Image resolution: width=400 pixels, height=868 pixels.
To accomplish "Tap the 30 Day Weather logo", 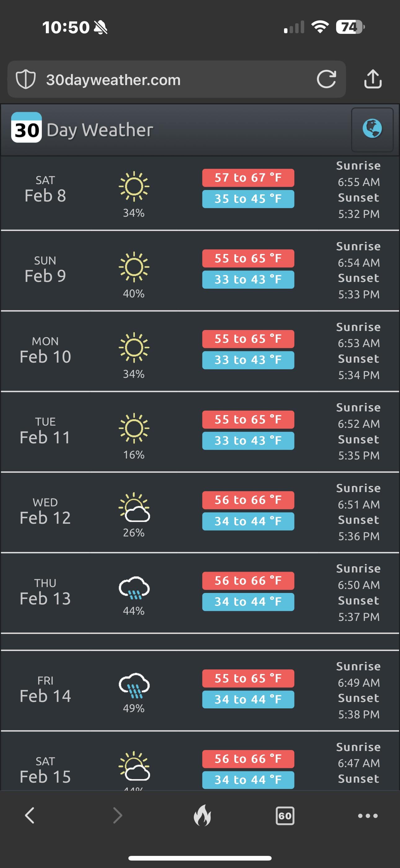I will (x=82, y=129).
